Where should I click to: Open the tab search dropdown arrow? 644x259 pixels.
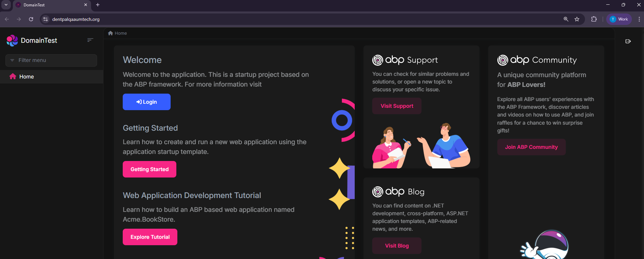point(6,5)
